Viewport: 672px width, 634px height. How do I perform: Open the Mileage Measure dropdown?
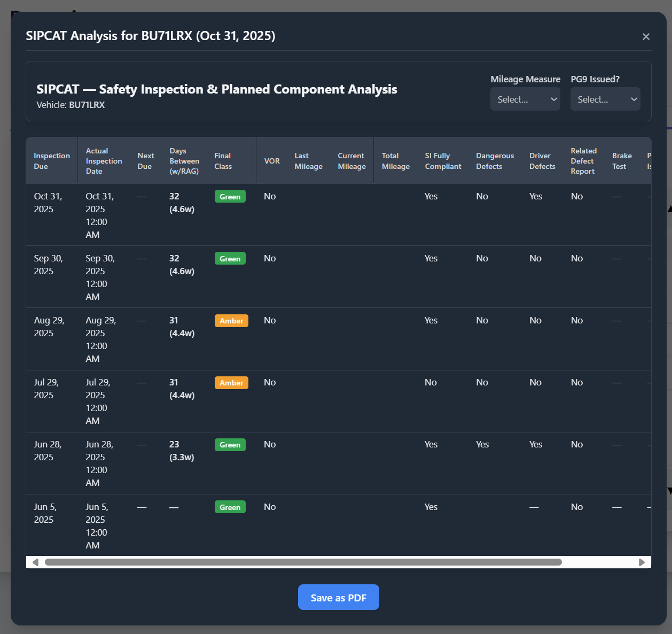(x=525, y=99)
